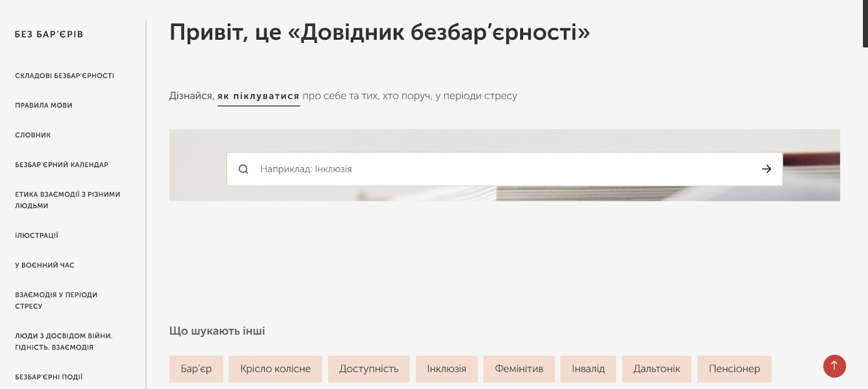
Task: Go to Правила мови section
Action: [x=43, y=105]
